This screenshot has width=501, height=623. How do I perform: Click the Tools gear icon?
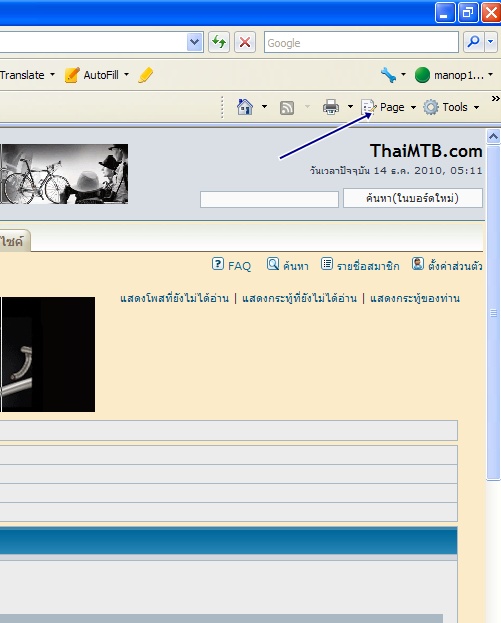[431, 107]
